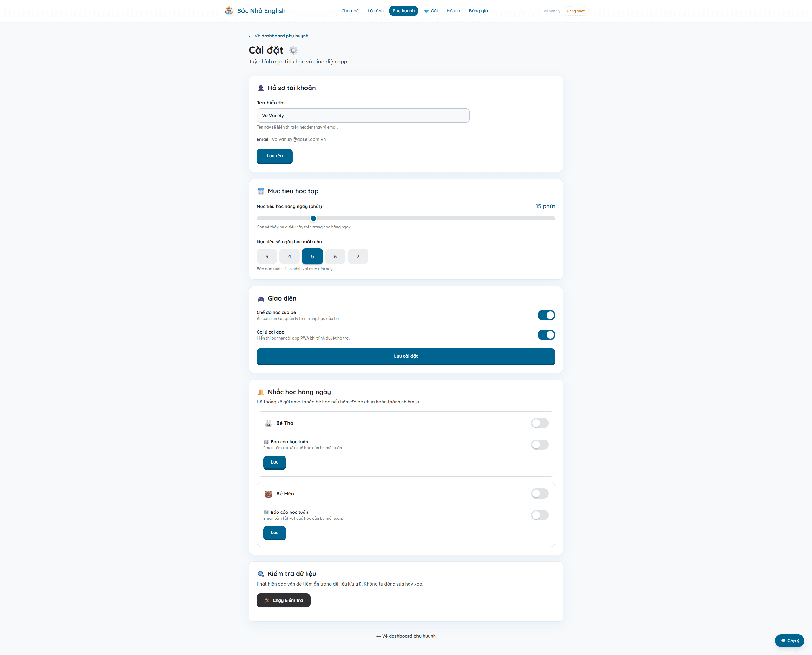
Task: Click the Bé Mèo bear avatar
Action: click(268, 494)
